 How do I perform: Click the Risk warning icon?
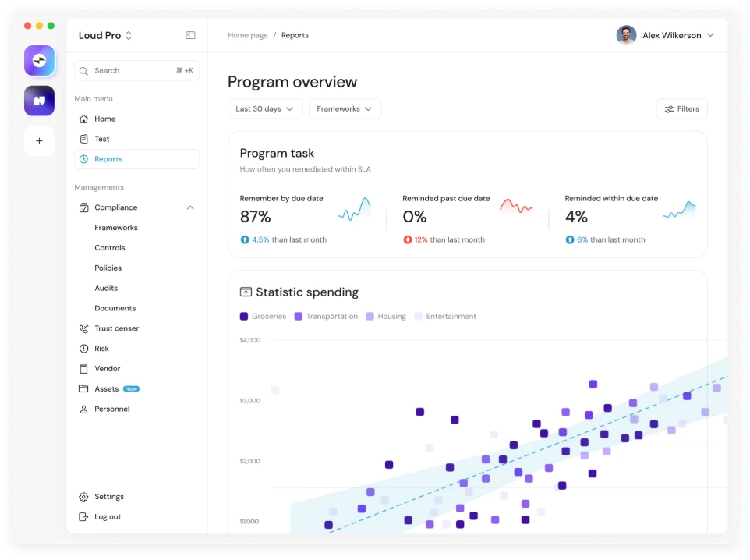(x=84, y=349)
